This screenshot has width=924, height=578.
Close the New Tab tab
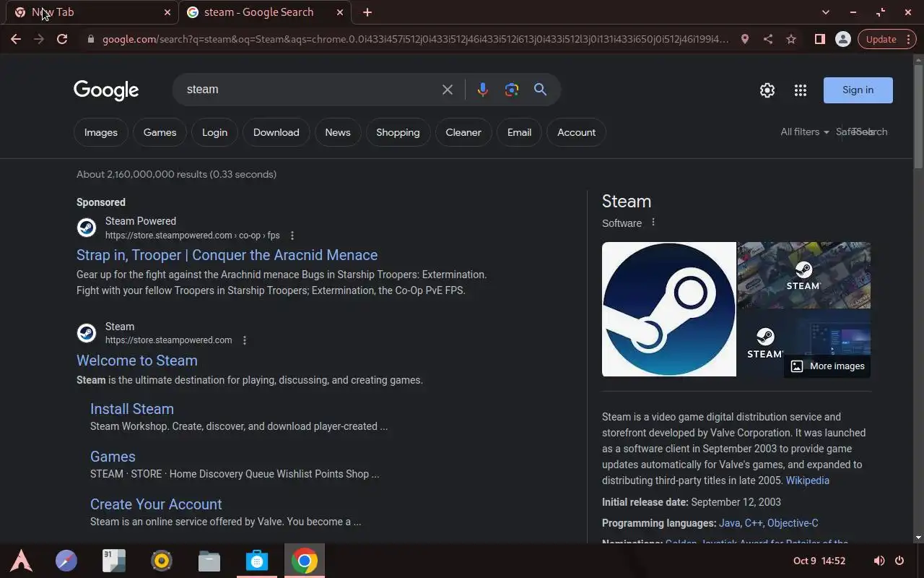[x=167, y=12]
